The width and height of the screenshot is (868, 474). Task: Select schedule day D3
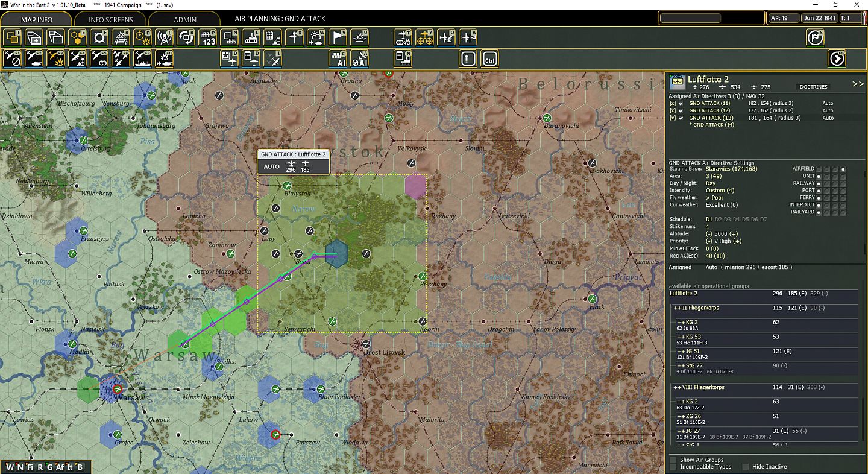(x=727, y=220)
